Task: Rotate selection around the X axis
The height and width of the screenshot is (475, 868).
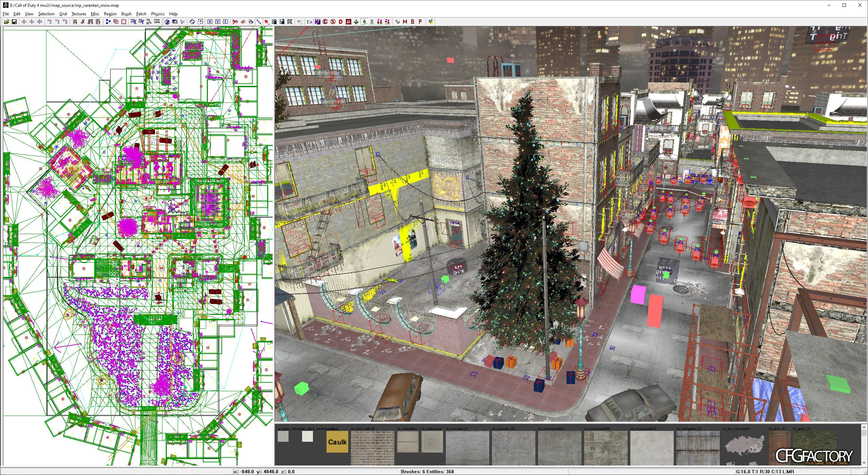Action: coord(50,22)
